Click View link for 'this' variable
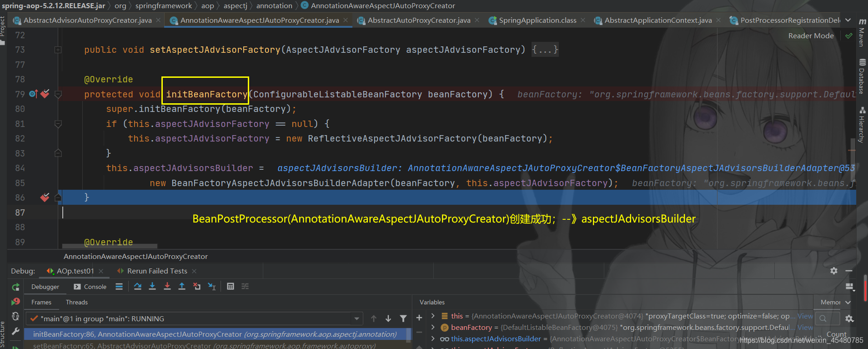The width and height of the screenshot is (868, 349). (805, 316)
